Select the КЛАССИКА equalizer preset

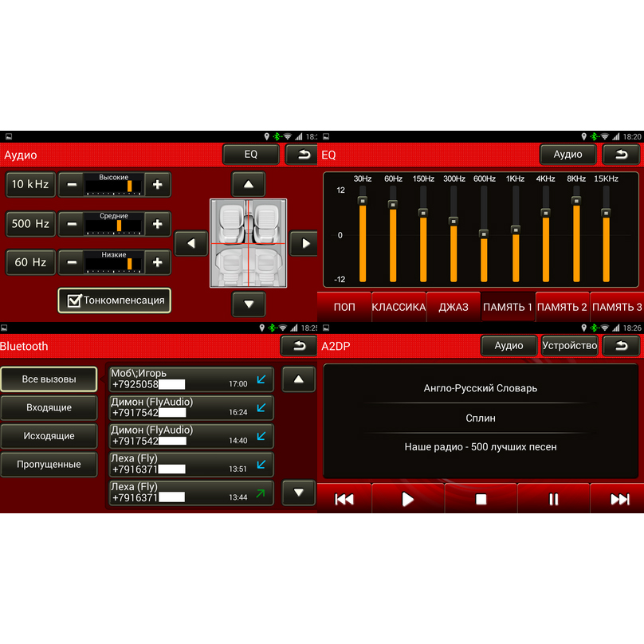click(399, 305)
